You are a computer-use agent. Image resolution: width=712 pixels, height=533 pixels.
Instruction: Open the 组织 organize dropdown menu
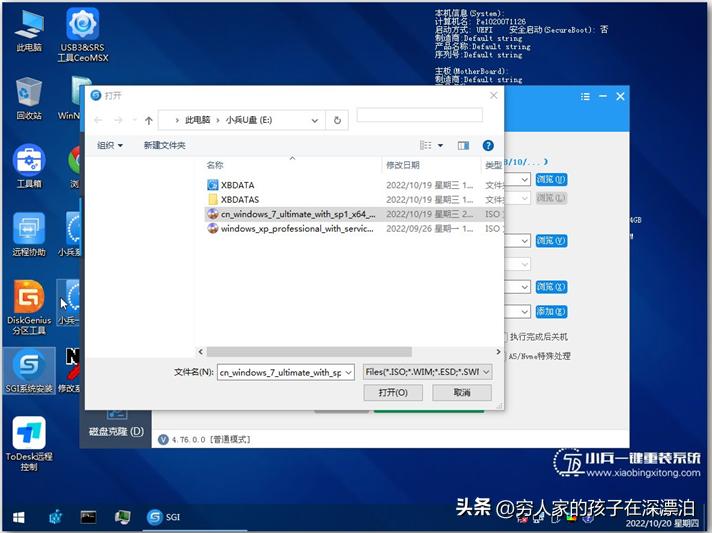coord(110,145)
